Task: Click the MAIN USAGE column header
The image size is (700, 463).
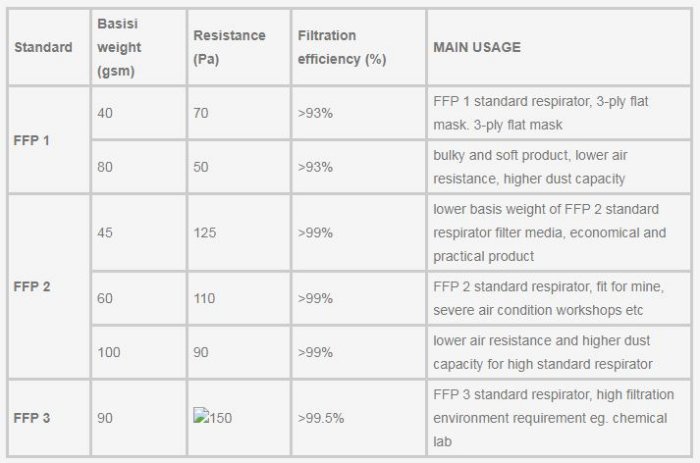Action: point(476,48)
